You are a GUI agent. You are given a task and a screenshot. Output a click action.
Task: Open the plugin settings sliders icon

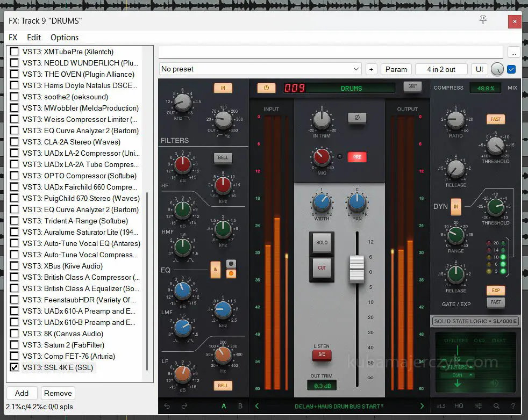(x=478, y=407)
